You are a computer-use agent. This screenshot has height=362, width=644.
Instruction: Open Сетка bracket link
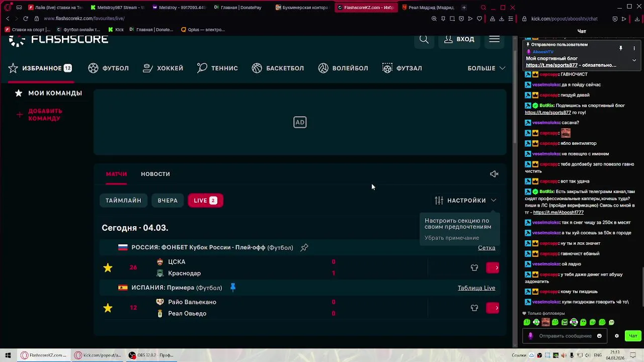point(487,248)
